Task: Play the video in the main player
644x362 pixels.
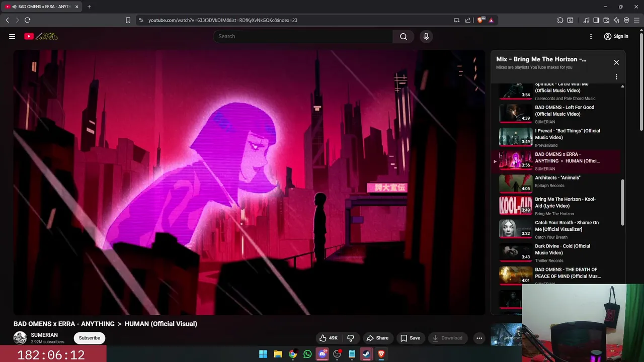Action: click(250, 182)
